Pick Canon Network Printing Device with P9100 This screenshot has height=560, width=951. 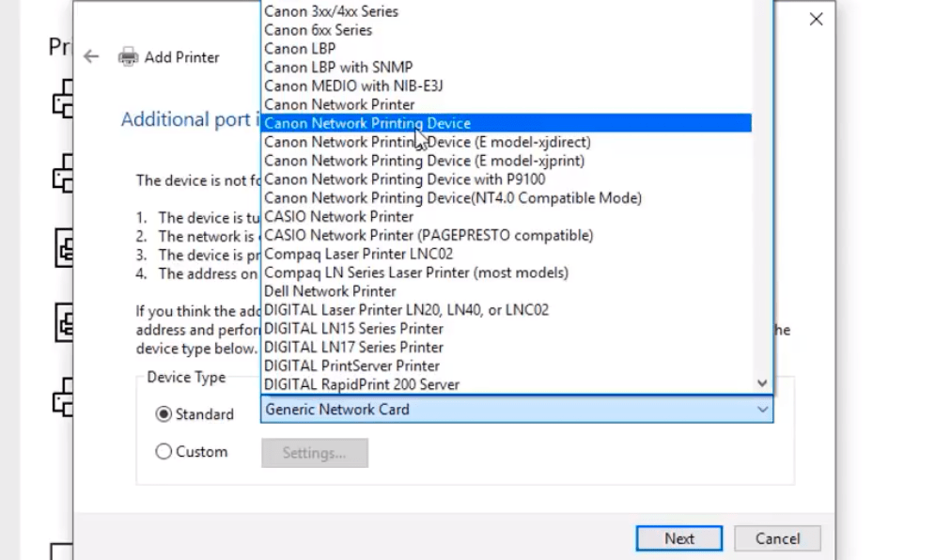pyautogui.click(x=507, y=179)
